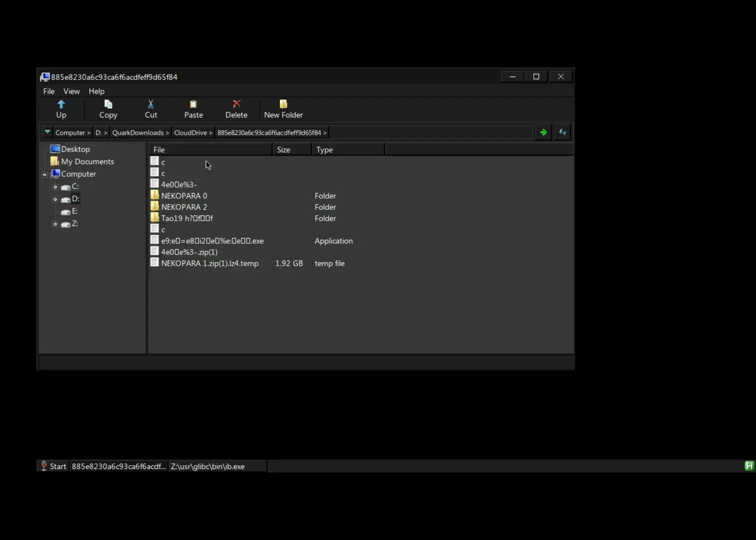Click the NEKOPARA 2 folder icon
Viewport: 756px width, 540px height.
(x=154, y=206)
